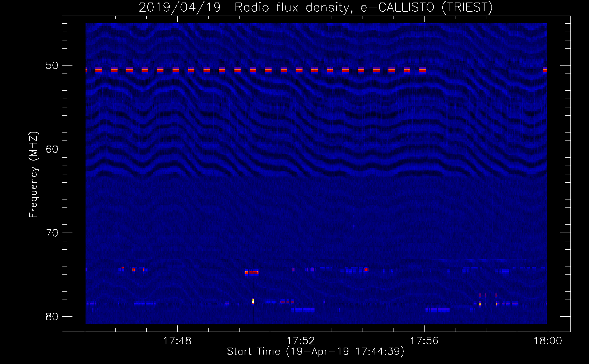589x364 pixels.
Task: Click the 60 frequency tick label
Action: pyautogui.click(x=52, y=149)
